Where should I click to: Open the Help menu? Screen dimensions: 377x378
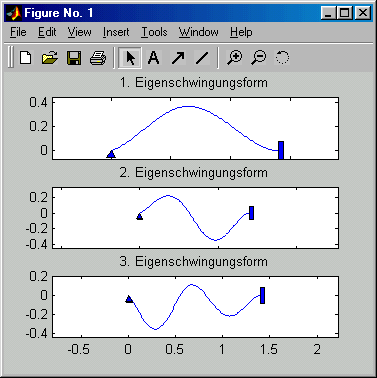point(241,32)
